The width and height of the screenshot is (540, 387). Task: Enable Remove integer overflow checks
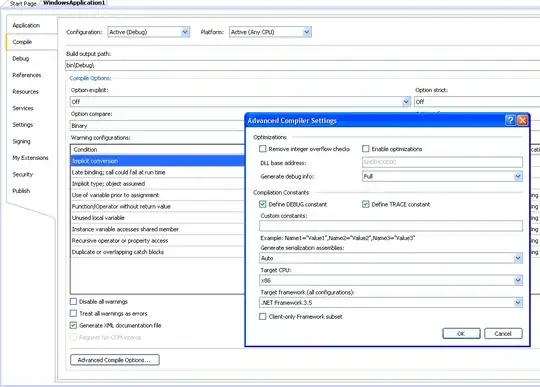pyautogui.click(x=263, y=149)
